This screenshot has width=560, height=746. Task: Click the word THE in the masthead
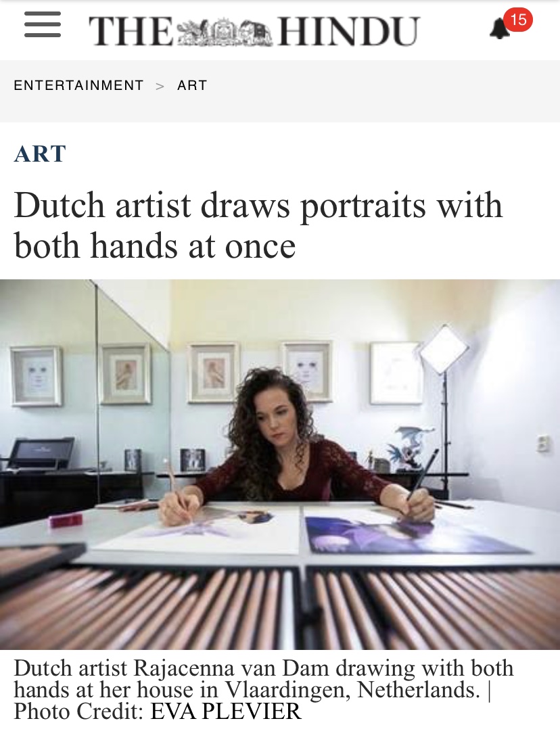tap(132, 31)
